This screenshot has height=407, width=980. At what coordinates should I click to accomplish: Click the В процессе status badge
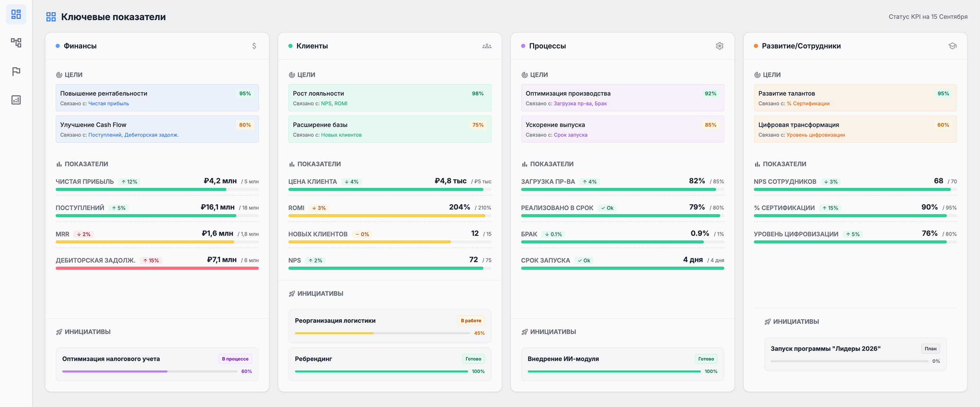tap(235, 359)
